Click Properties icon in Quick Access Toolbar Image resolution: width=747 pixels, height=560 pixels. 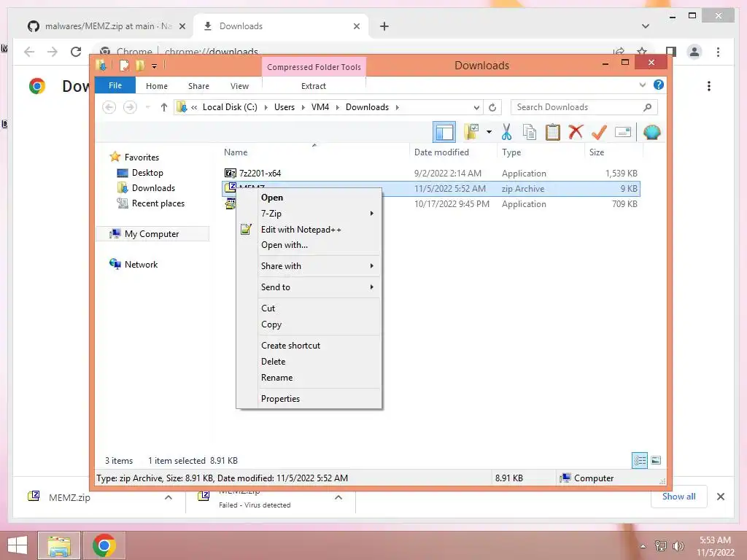tap(124, 65)
